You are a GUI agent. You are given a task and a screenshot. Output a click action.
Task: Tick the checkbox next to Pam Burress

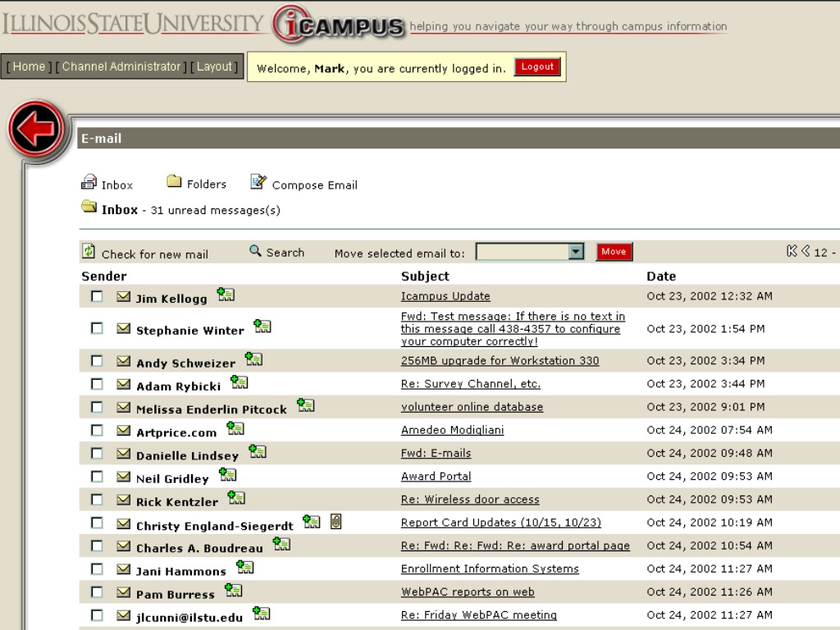tap(97, 592)
